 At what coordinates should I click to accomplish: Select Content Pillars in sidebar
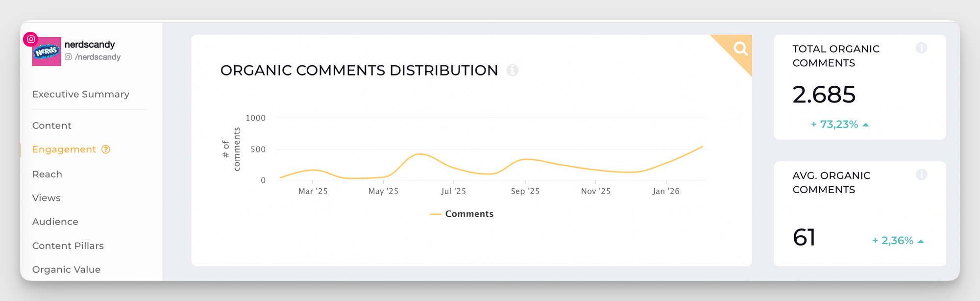coord(68,246)
